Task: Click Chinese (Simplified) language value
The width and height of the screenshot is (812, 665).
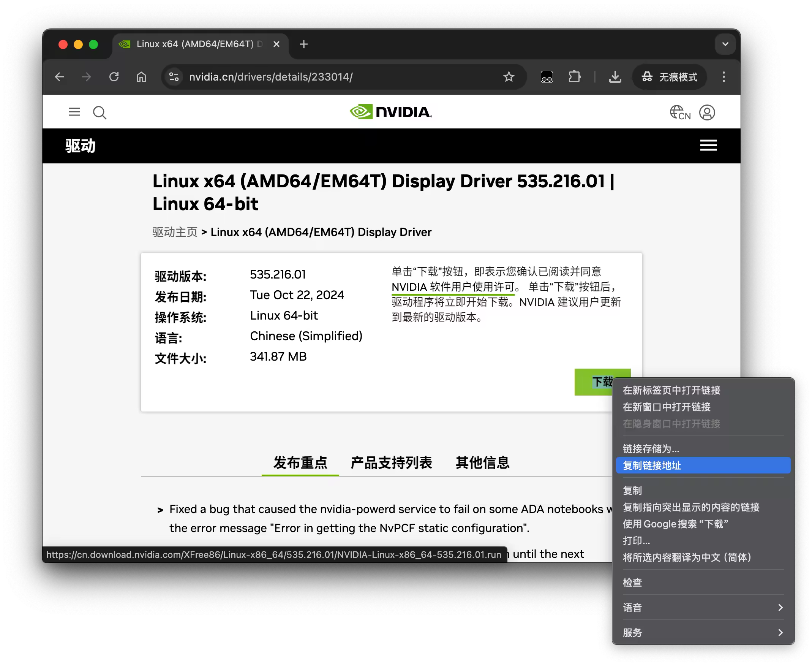Action: pyautogui.click(x=306, y=336)
